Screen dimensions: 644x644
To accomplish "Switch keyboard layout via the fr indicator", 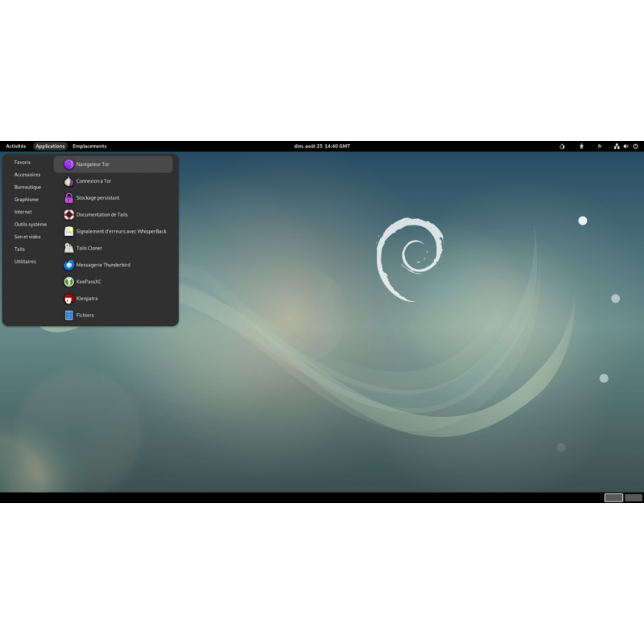I will [599, 146].
